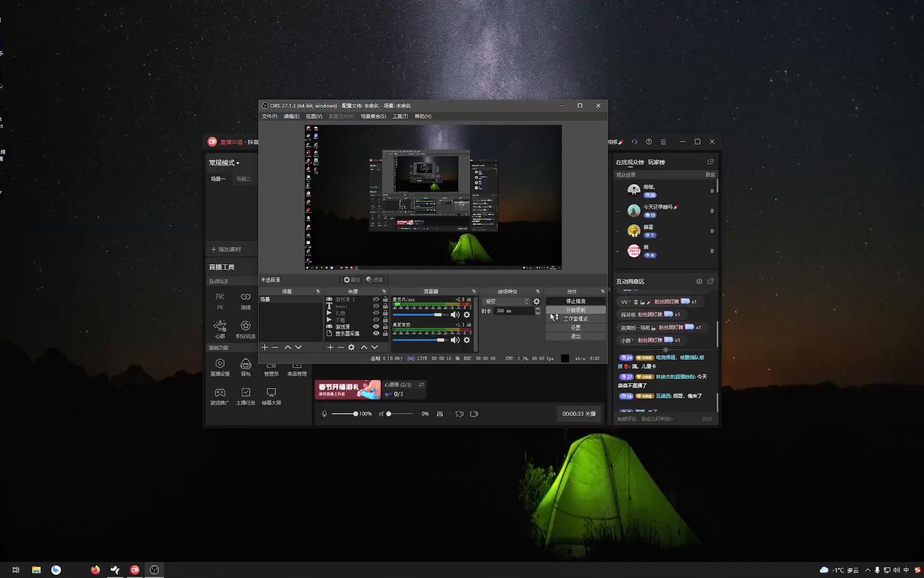The image size is (924, 578).
Task: Open PK tool in 直播伴侣 window
Action: coord(220,301)
